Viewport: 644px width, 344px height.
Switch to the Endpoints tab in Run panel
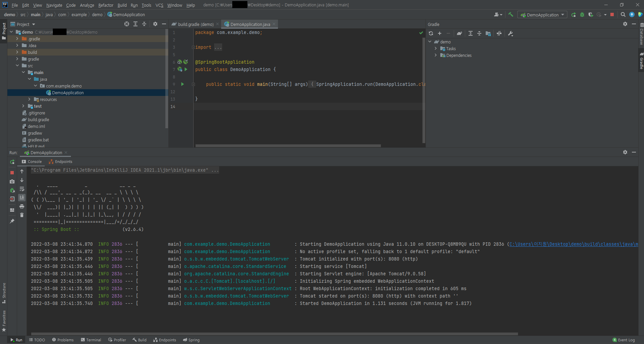tap(61, 162)
